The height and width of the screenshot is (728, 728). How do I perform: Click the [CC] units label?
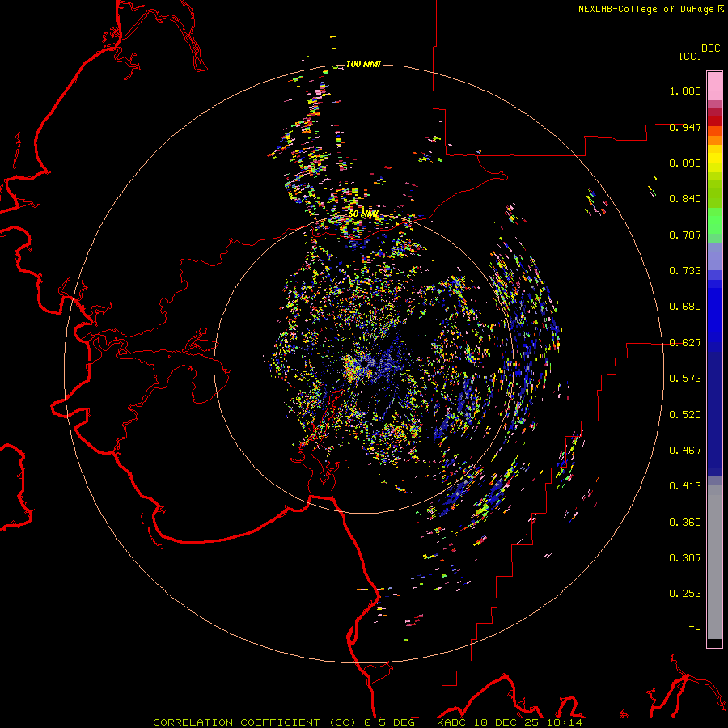(690, 56)
